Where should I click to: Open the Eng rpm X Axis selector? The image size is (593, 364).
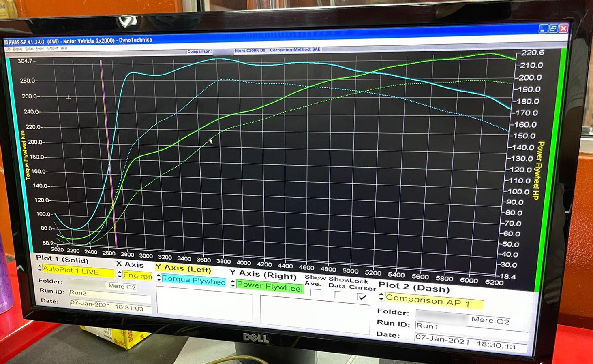[x=137, y=275]
